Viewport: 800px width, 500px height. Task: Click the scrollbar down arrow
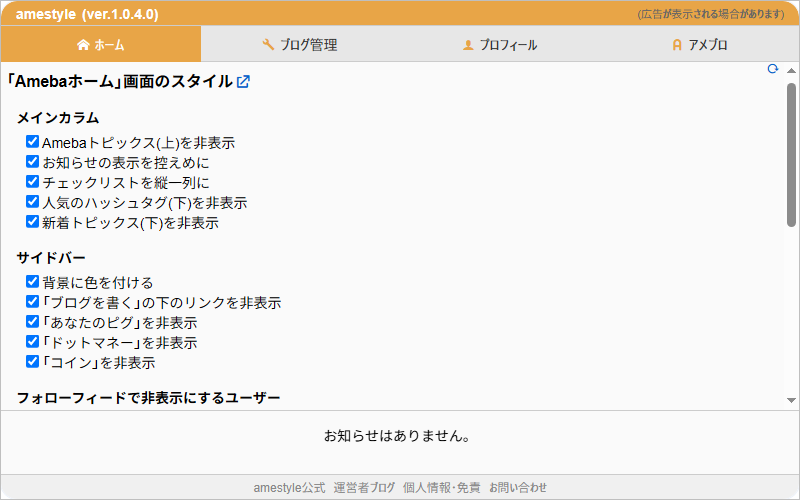[x=791, y=400]
